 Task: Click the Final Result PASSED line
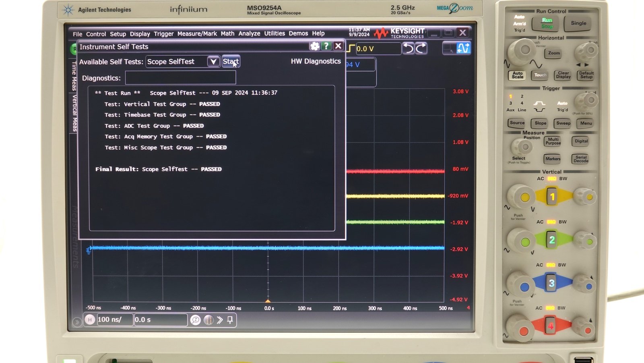(158, 169)
